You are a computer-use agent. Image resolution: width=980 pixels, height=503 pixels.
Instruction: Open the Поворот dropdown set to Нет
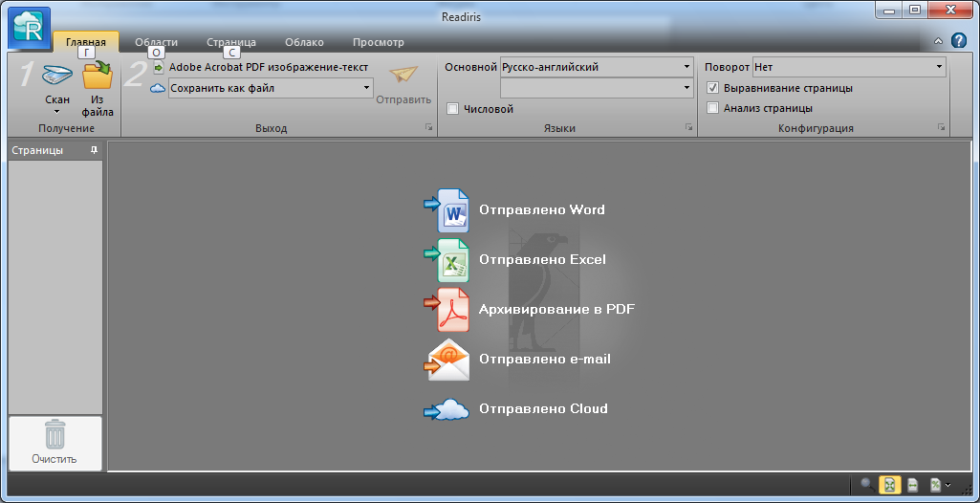(x=849, y=67)
